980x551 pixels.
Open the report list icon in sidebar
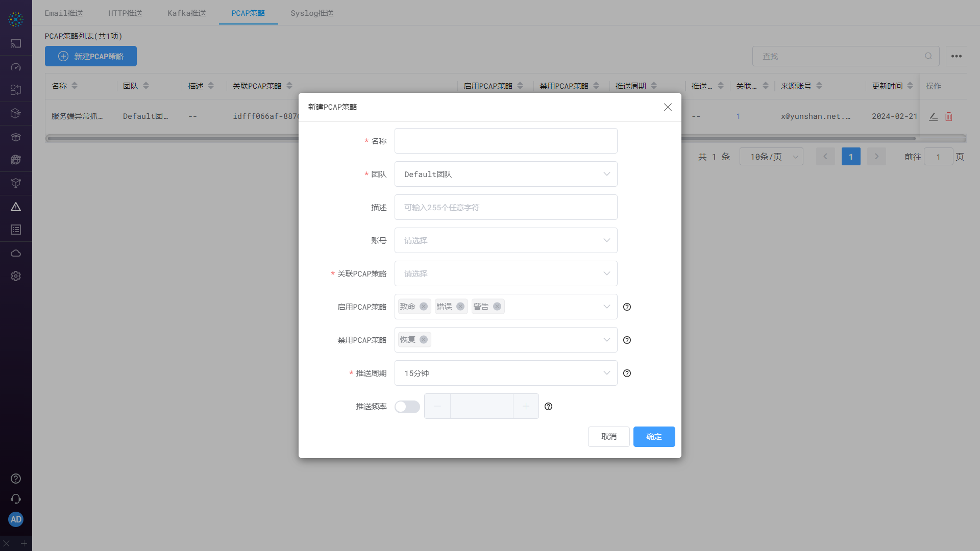click(x=16, y=229)
